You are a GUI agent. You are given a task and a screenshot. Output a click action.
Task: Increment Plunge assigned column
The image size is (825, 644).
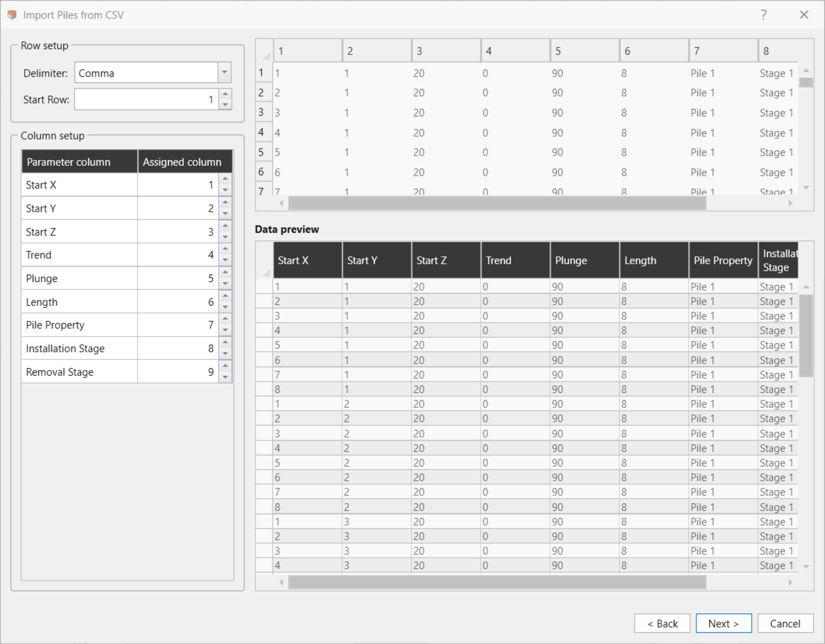pos(225,272)
